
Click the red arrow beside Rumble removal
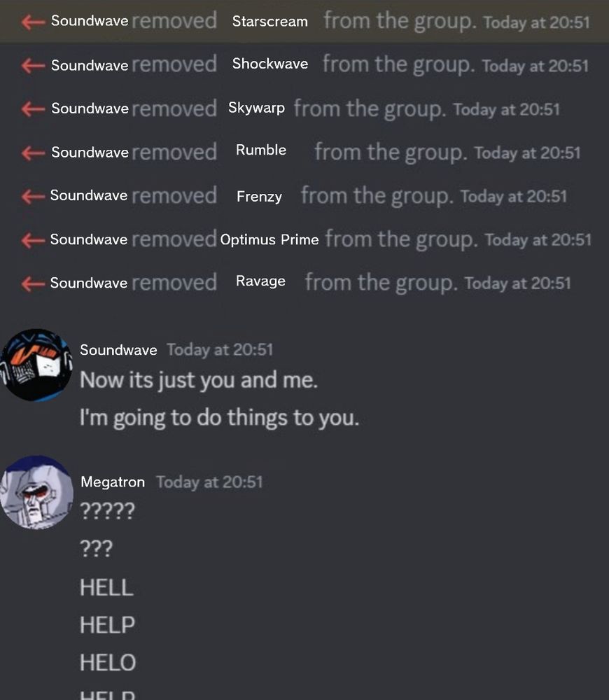(x=33, y=153)
